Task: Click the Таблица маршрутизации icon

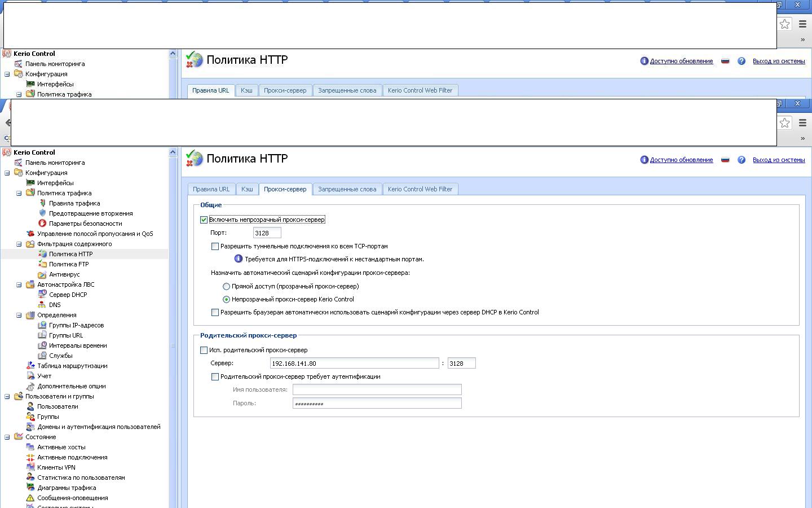Action: pos(30,366)
